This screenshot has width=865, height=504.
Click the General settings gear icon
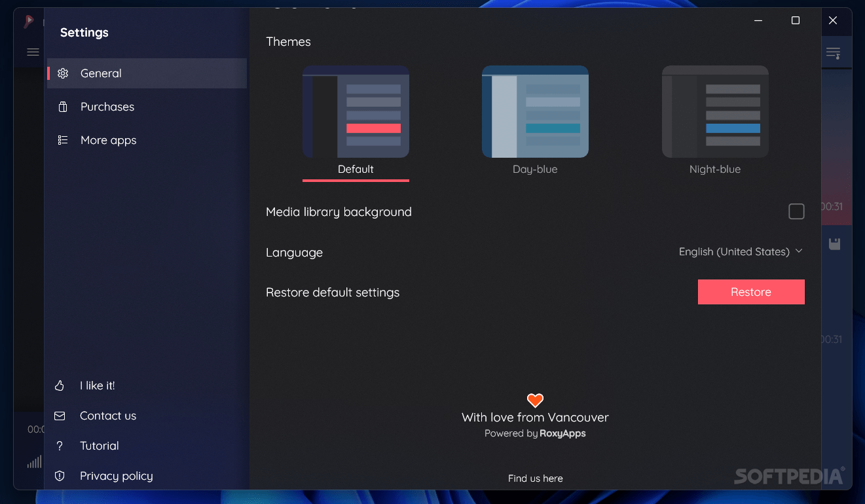point(62,73)
